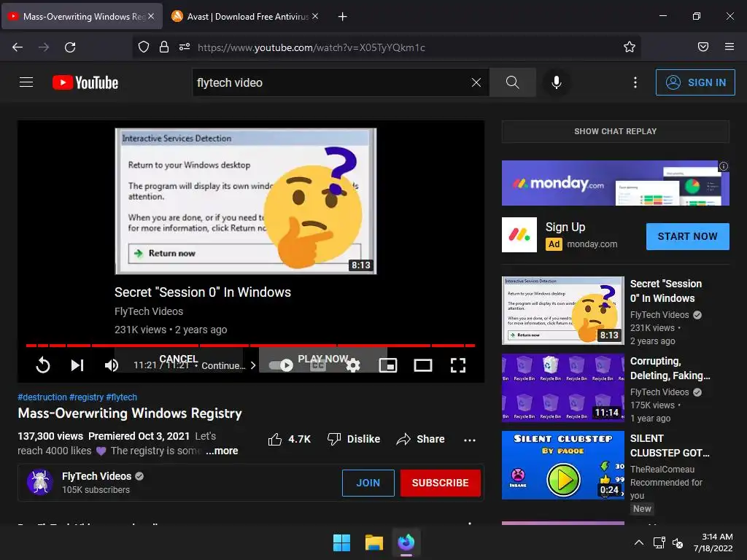Dislike this video
747x560 pixels.
coord(354,439)
